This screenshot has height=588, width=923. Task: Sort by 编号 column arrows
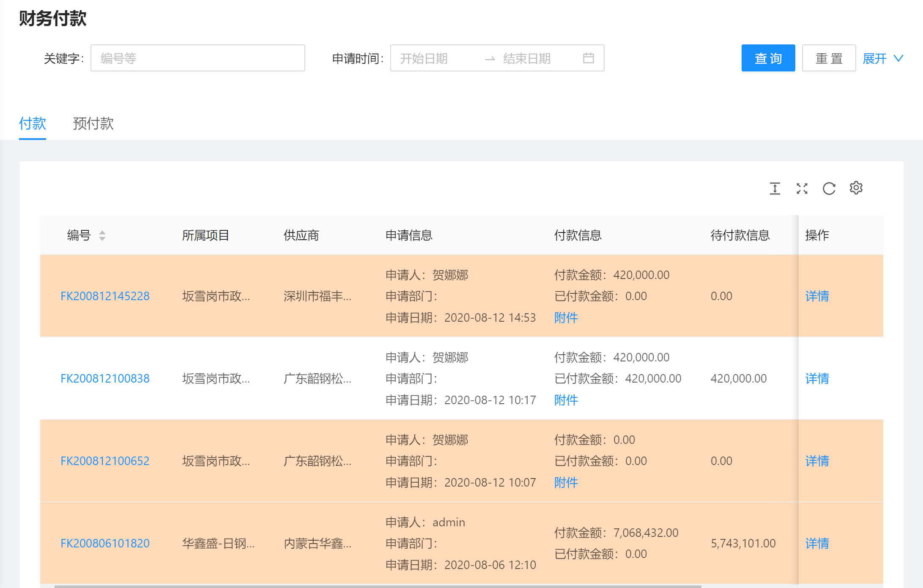pos(102,235)
